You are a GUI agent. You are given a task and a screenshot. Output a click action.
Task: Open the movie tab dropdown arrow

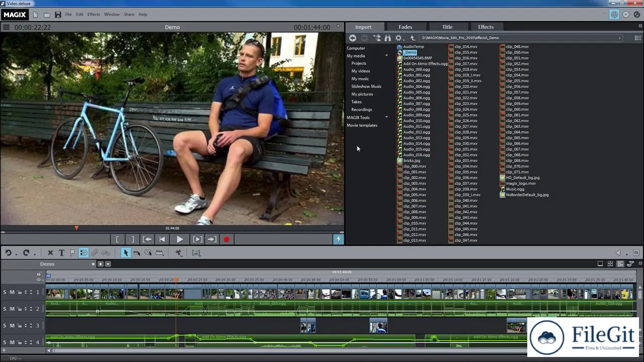pyautogui.click(x=108, y=264)
